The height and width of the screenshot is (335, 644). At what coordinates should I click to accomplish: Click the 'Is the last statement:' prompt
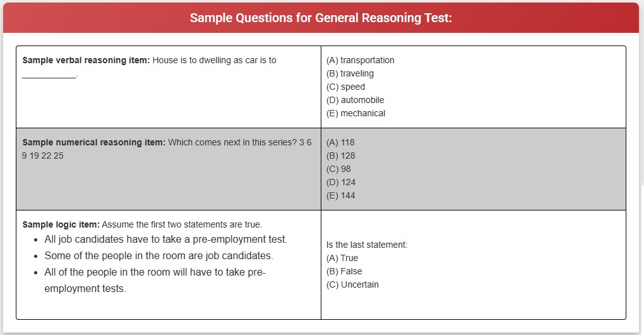click(x=367, y=245)
